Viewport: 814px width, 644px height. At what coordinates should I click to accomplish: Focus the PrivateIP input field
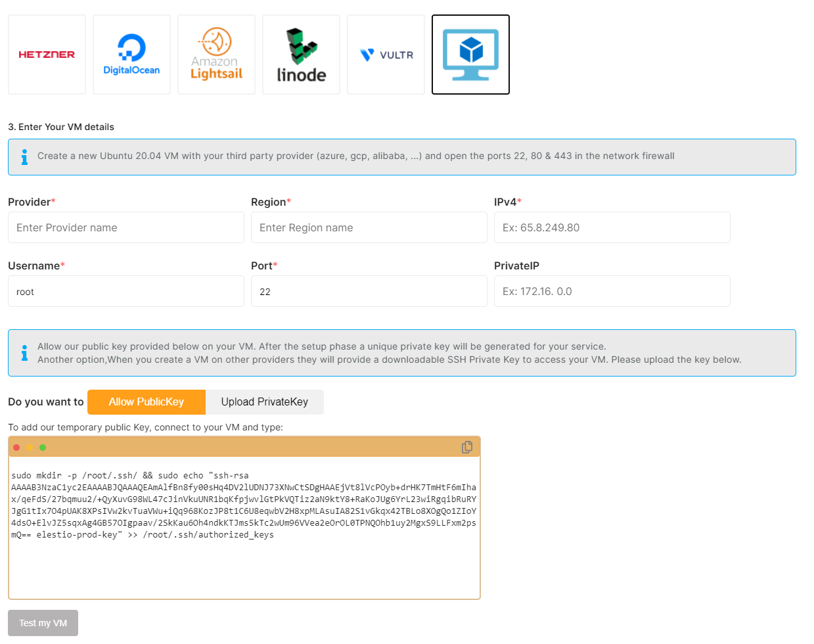tap(612, 291)
